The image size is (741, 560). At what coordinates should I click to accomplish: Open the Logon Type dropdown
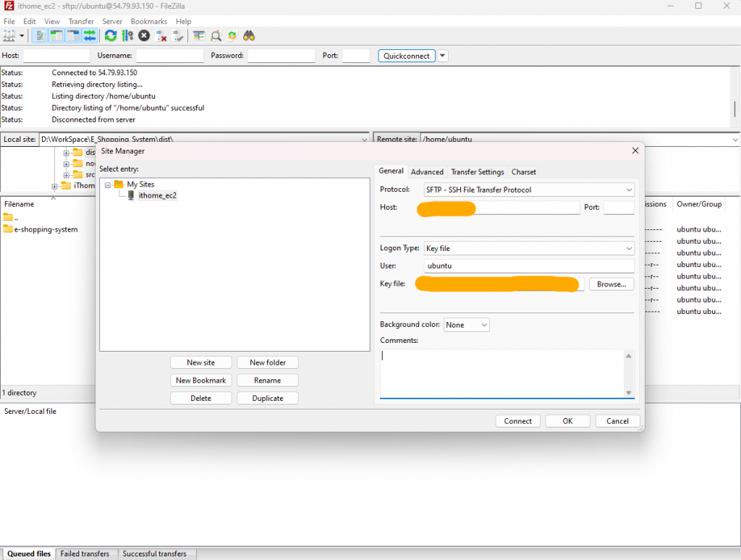529,249
